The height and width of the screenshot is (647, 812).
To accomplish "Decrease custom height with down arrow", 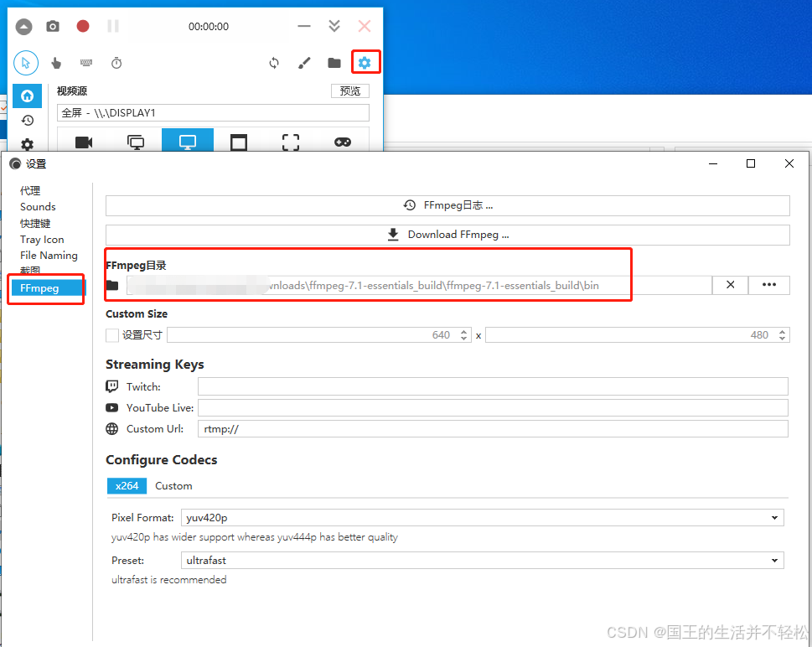I will click(x=782, y=339).
